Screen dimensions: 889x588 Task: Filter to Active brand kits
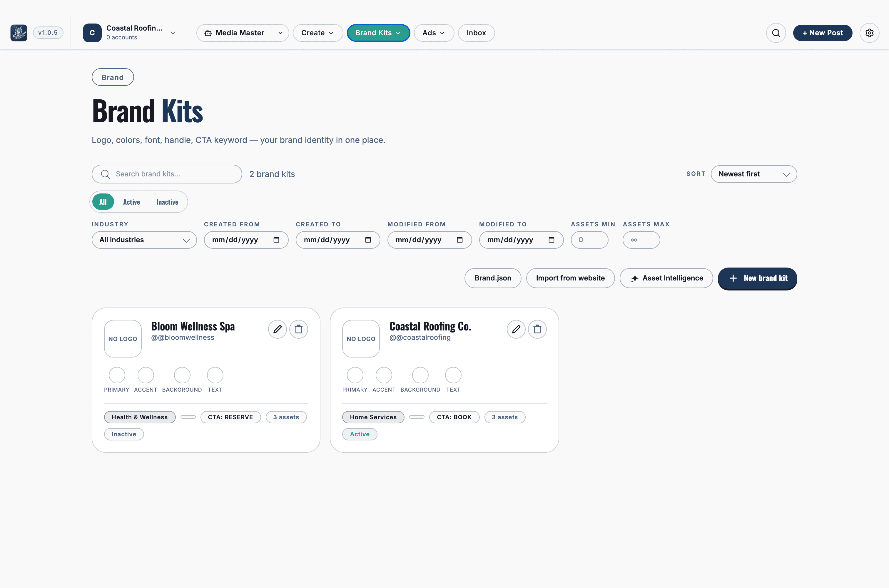click(x=132, y=202)
